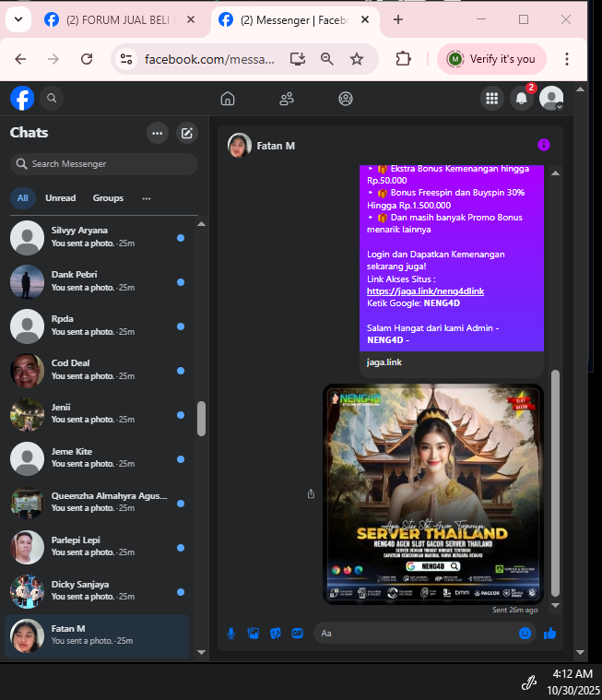Open the Jenii conversation

(98, 414)
